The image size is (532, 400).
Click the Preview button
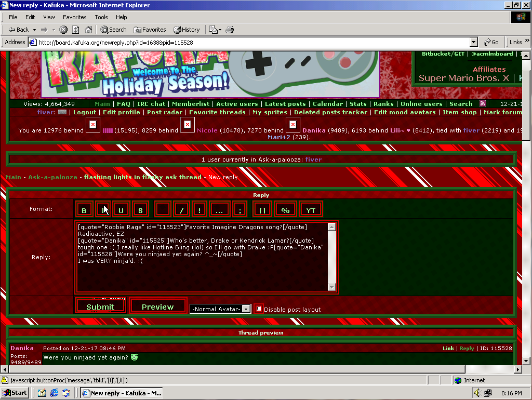pos(157,306)
